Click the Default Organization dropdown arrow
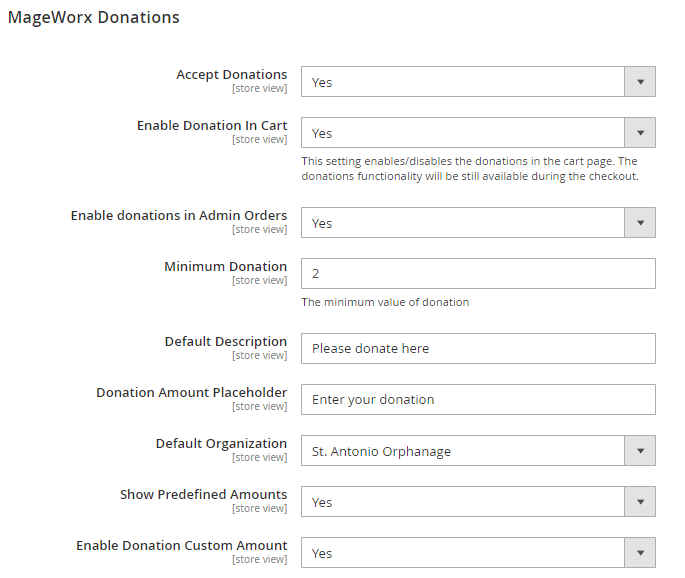This screenshot has height=578, width=685. pos(640,451)
